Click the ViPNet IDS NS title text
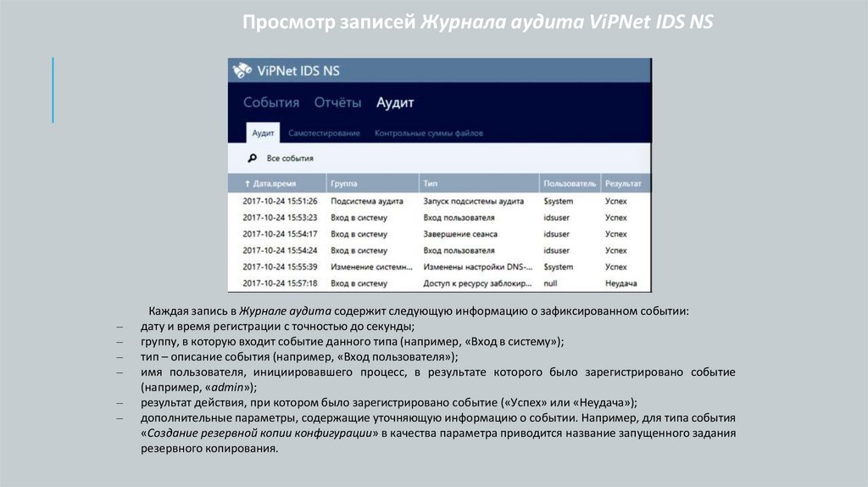 tap(298, 71)
